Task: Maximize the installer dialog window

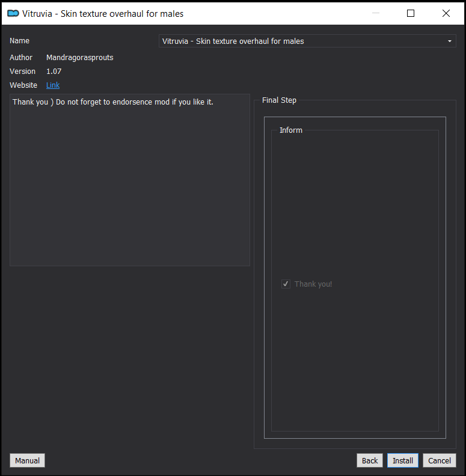Action: [411, 13]
